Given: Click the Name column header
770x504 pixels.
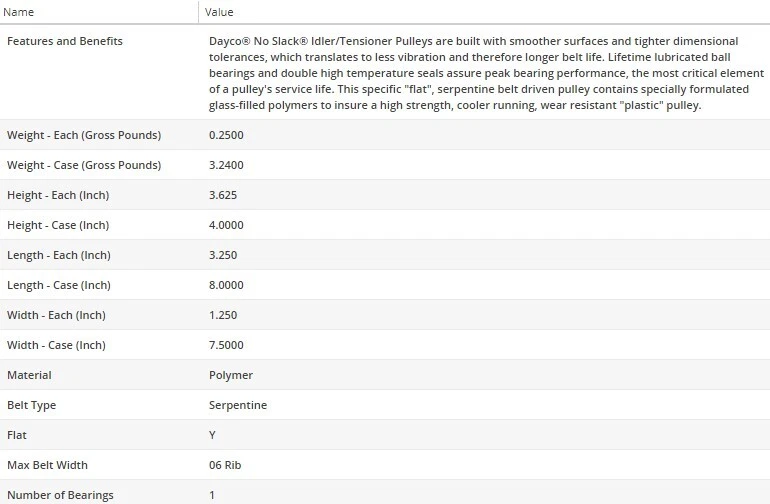Looking at the screenshot, I should 20,12.
